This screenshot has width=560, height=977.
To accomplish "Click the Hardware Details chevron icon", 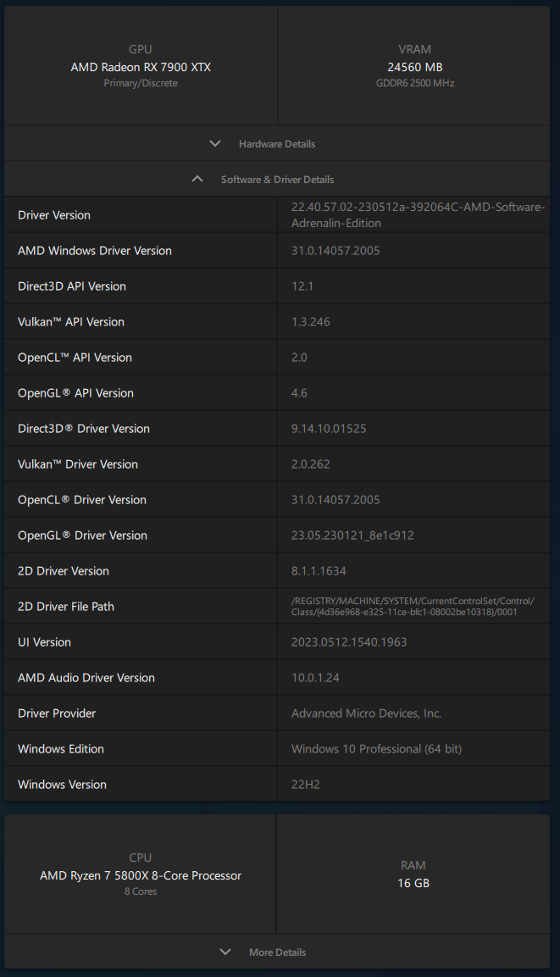I will click(x=215, y=143).
